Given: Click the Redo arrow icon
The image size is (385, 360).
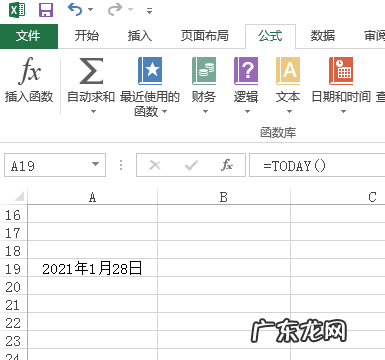Looking at the screenshot, I should [115, 10].
